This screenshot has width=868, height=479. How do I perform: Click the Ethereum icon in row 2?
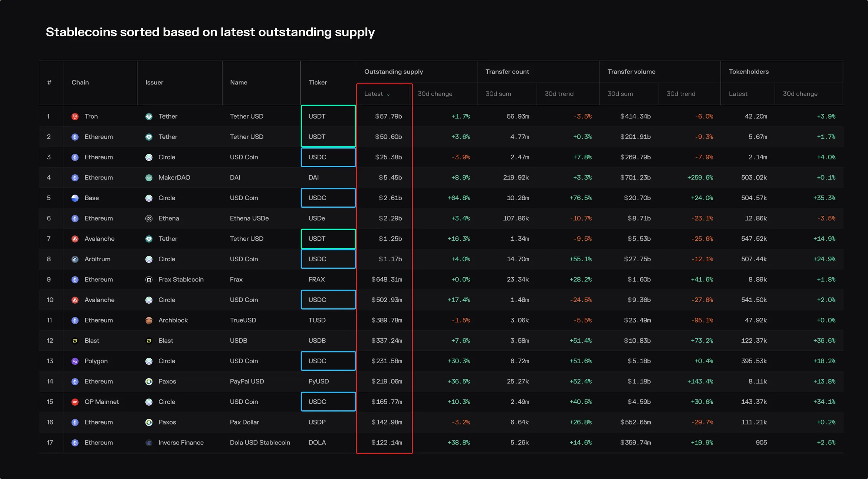[75, 137]
